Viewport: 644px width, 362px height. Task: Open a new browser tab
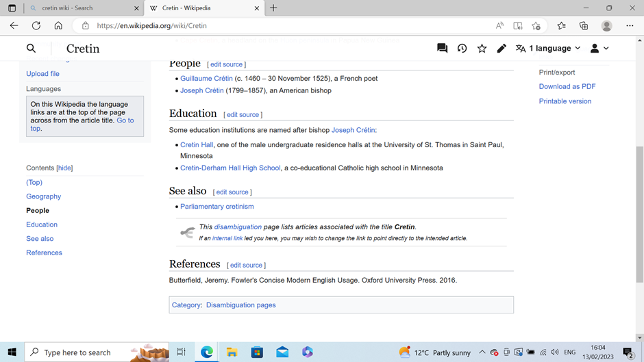(273, 8)
